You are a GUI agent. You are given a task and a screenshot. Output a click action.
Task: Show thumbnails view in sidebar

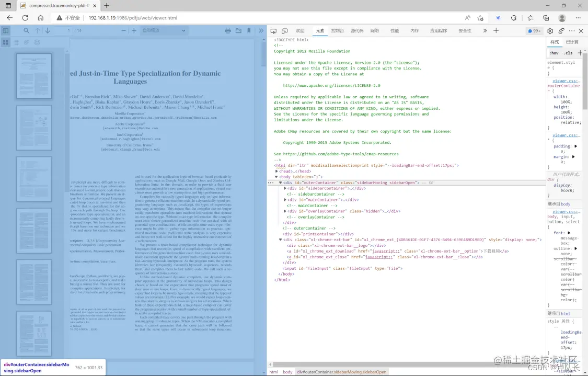6,42
